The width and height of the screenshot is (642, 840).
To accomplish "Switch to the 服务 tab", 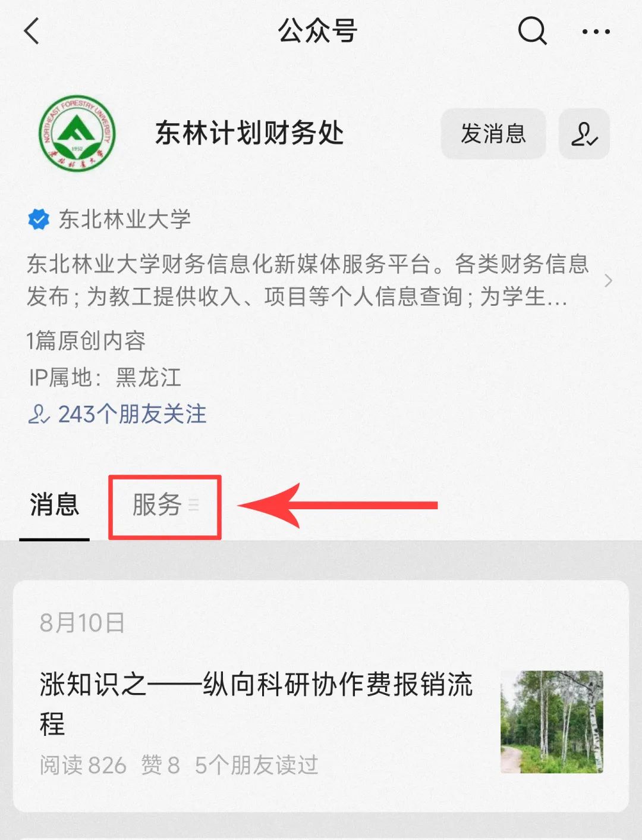I will 157,506.
